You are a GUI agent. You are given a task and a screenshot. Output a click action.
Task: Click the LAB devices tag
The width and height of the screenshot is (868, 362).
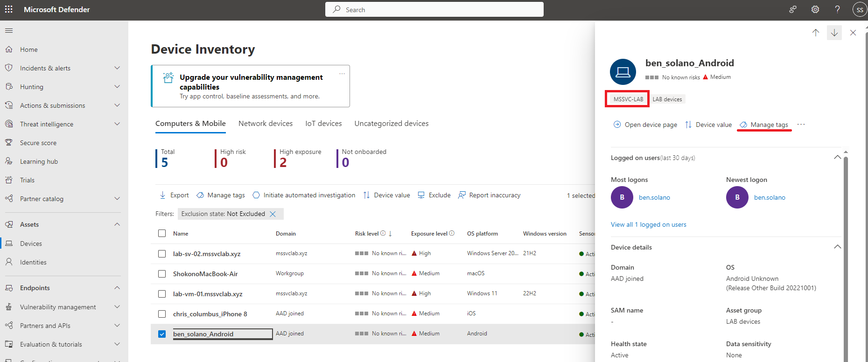coord(667,99)
